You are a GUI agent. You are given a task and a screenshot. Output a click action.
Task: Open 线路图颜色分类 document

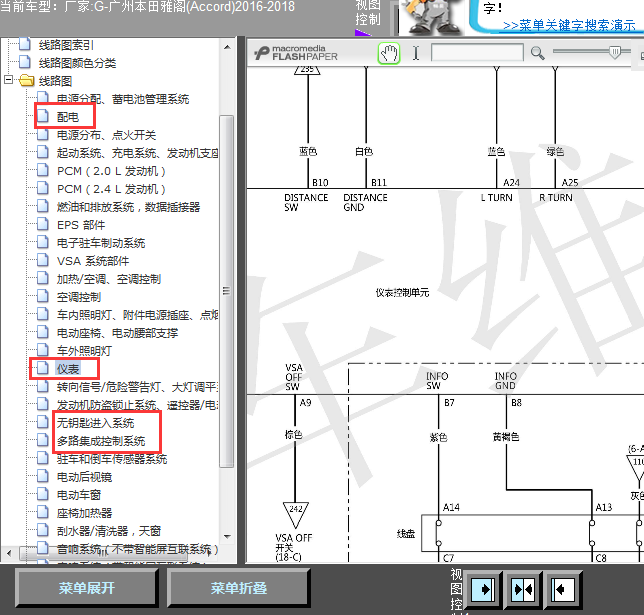pos(77,63)
